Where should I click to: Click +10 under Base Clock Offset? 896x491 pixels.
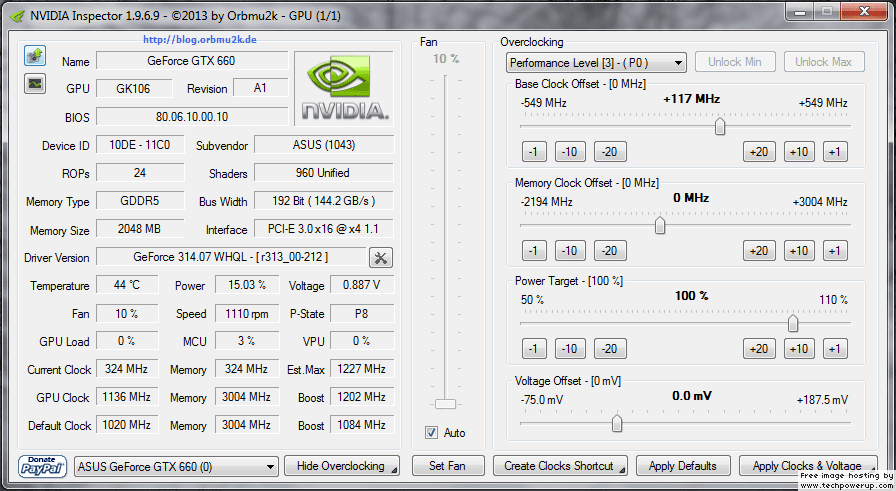[799, 152]
